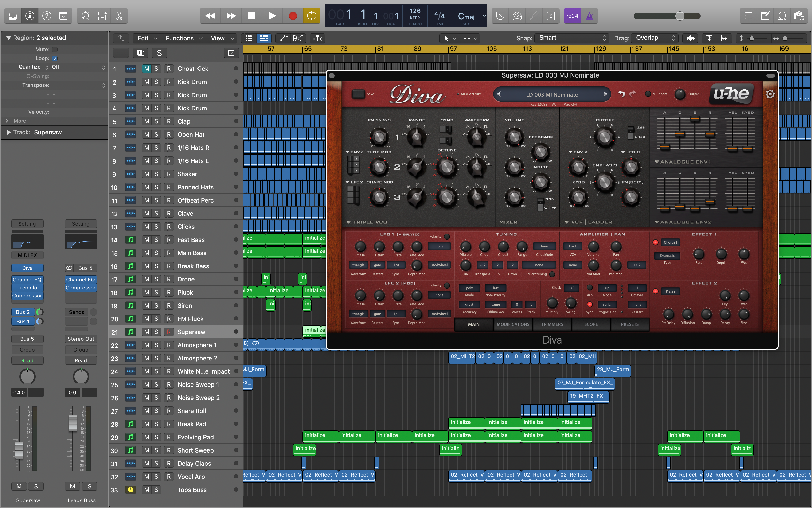Open the Drag Overlap dropdown

point(654,38)
